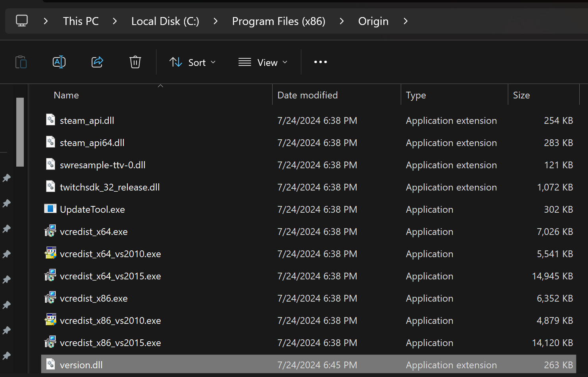588x377 pixels.
Task: Open the three-dot See more menu
Action: pyautogui.click(x=321, y=62)
